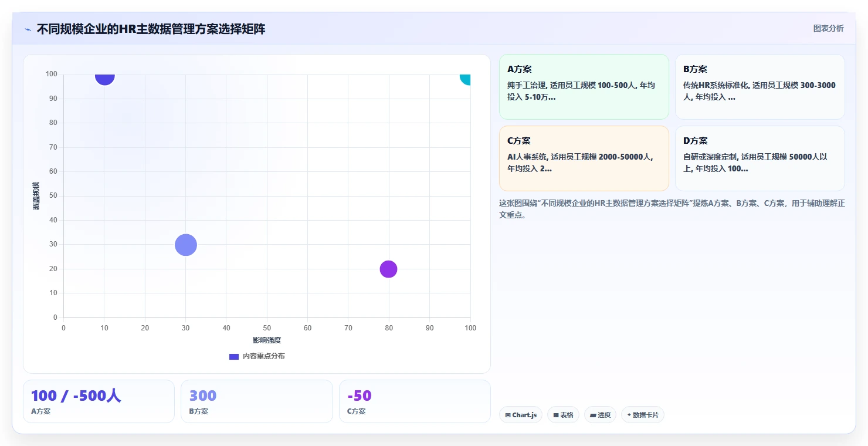Click the C方案 description text AI人事系统
868x446 pixels.
pos(580,163)
